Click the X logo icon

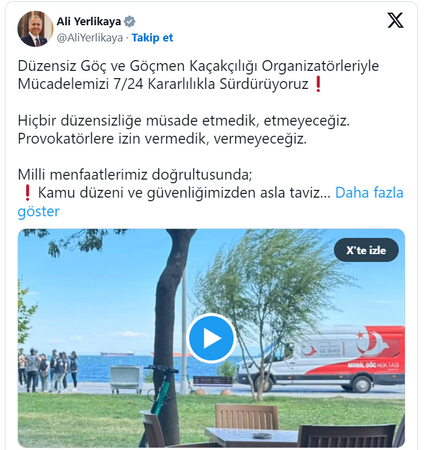point(395,20)
